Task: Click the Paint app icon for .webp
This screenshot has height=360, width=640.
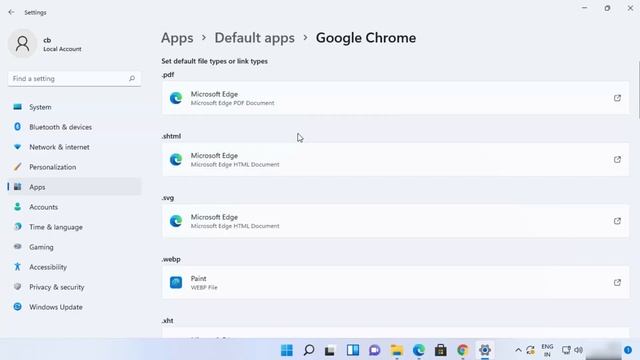Action: pyautogui.click(x=176, y=282)
